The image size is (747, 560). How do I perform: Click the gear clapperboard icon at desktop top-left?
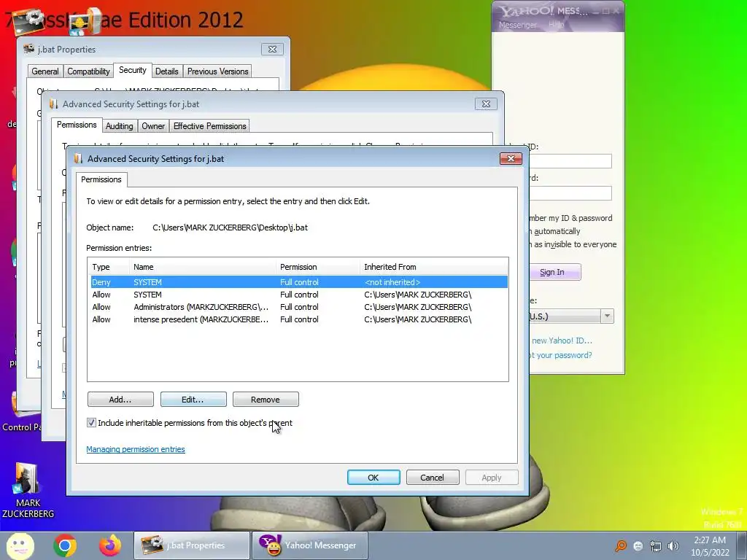(x=28, y=21)
